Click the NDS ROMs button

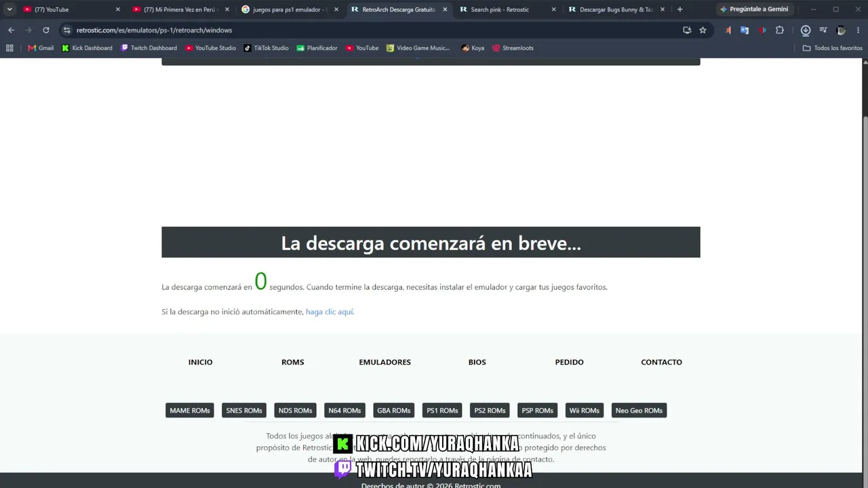pos(296,410)
